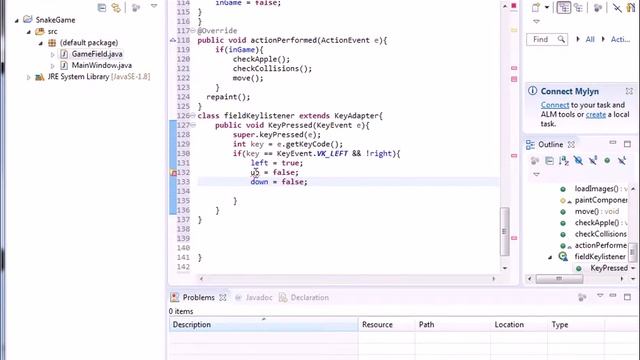640x360 pixels.
Task: Click Focus on Workweek icon in Task List
Action: 598,7
